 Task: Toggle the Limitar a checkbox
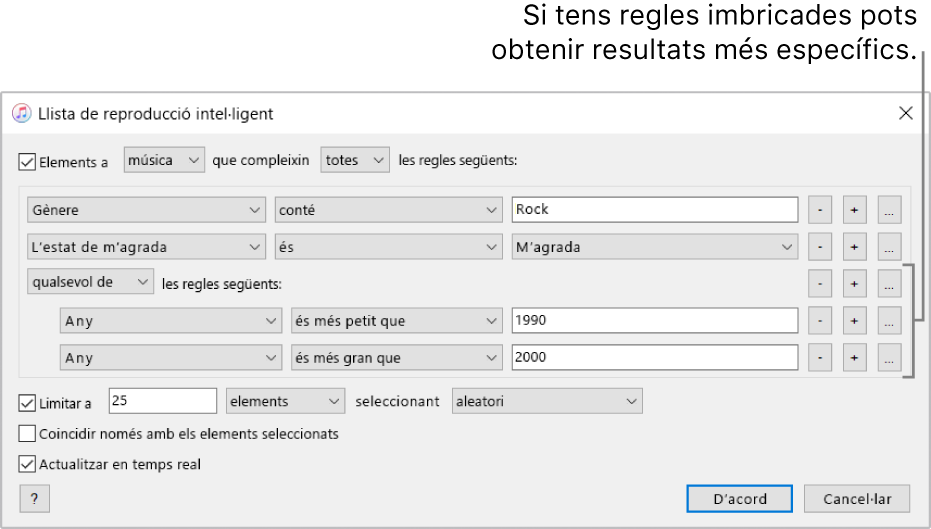(27, 403)
